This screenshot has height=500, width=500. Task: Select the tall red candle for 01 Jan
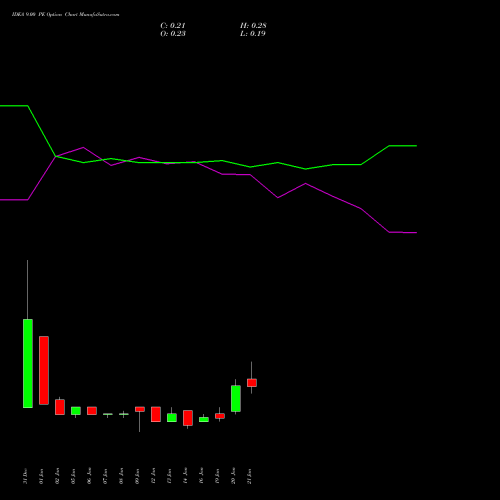tap(44, 370)
